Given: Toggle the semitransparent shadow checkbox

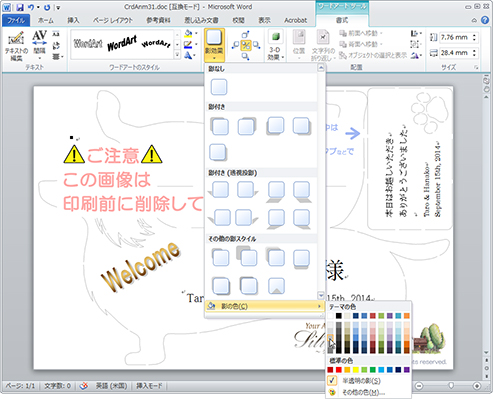Looking at the screenshot, I should click(332, 380).
